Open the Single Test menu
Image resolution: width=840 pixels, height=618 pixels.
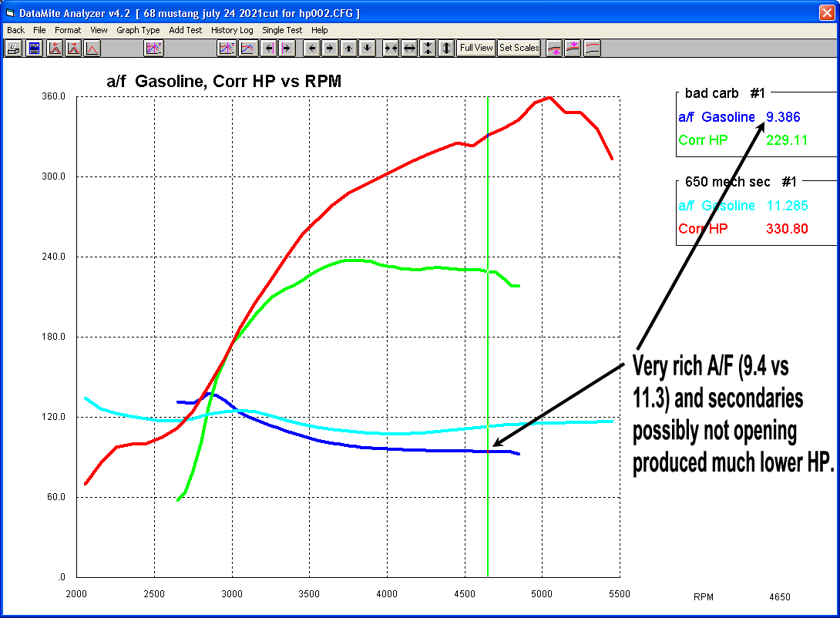click(282, 30)
